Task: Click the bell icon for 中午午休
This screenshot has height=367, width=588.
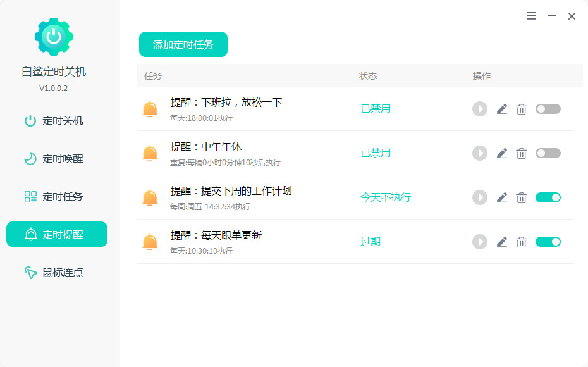Action: [x=150, y=153]
